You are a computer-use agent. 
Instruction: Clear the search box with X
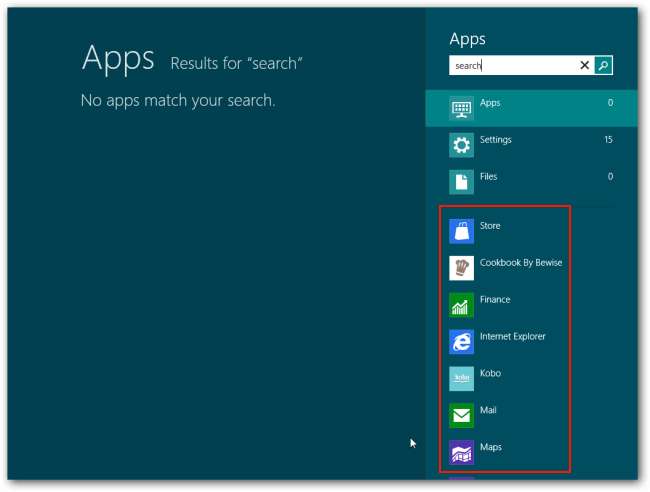pyautogui.click(x=585, y=65)
